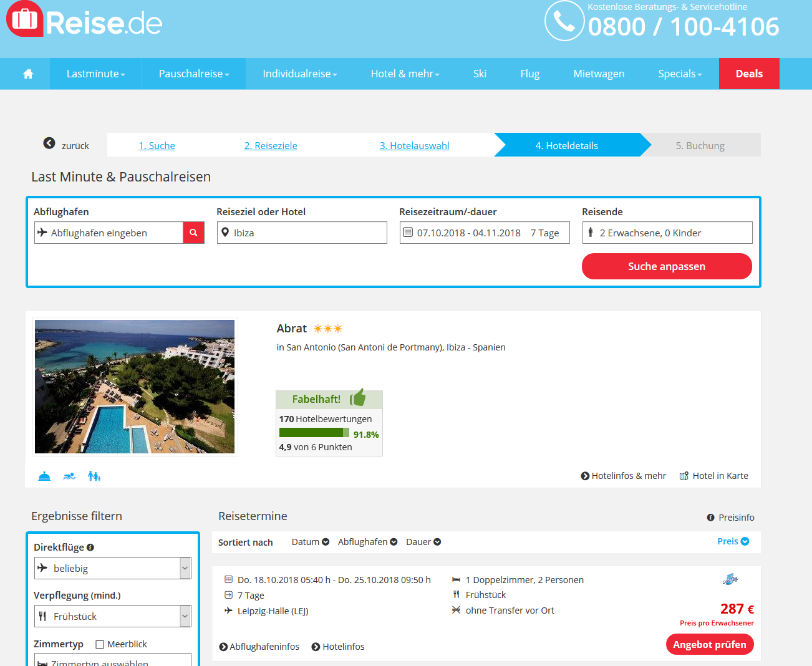Click the family amenity icon
Screen dimensions: 812x666
pos(94,476)
